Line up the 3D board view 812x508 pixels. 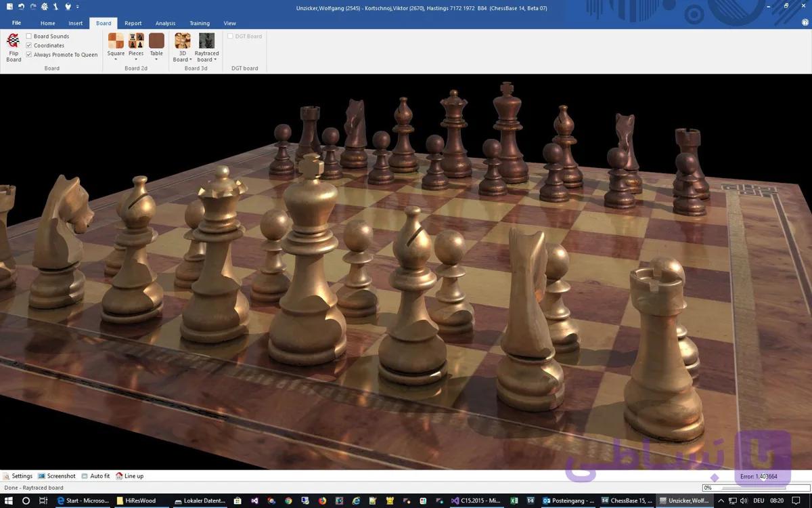pyautogui.click(x=129, y=476)
